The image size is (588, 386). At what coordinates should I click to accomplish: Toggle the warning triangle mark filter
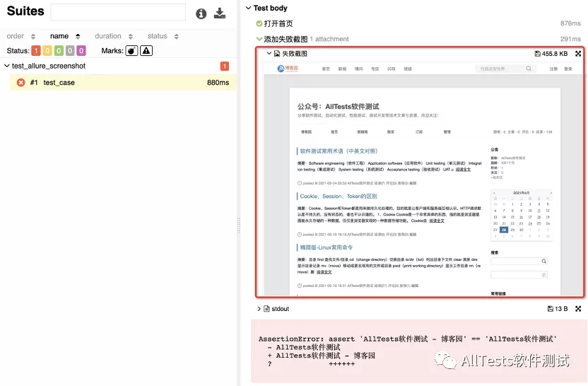coord(146,51)
